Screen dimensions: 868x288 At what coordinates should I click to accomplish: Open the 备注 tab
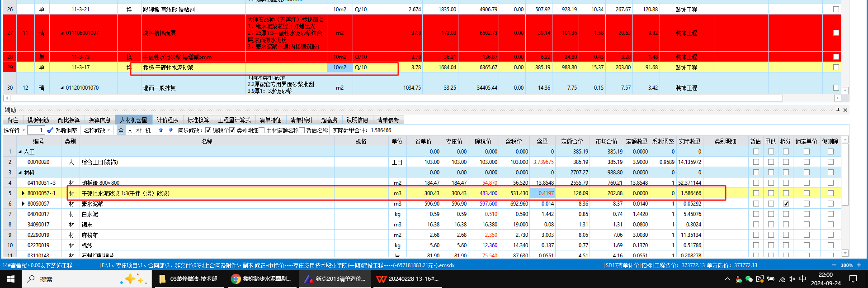point(13,120)
